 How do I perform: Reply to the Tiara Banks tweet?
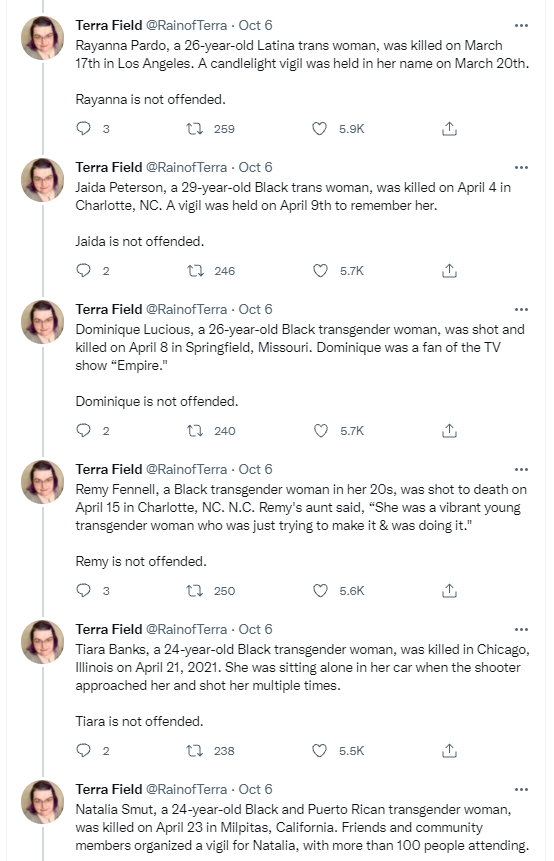point(83,750)
